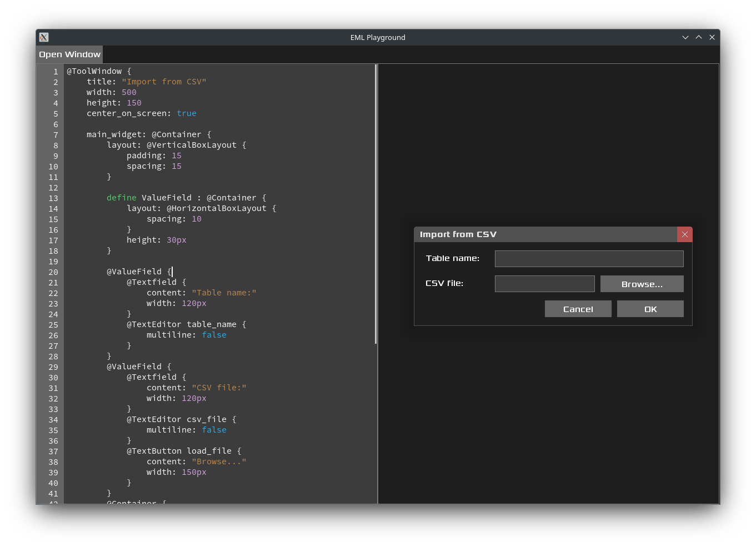Click the height value 150 in code
This screenshot has width=756, height=547.
pyautogui.click(x=134, y=103)
